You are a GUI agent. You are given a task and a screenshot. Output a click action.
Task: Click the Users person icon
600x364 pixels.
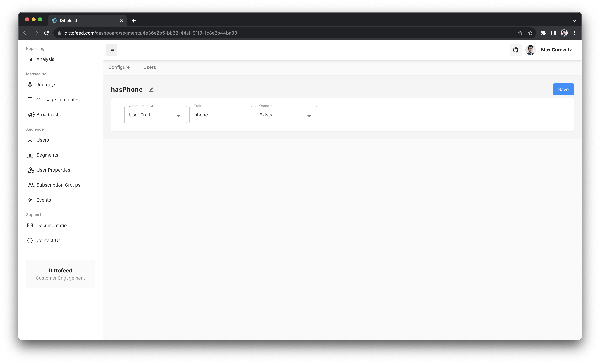click(x=30, y=140)
